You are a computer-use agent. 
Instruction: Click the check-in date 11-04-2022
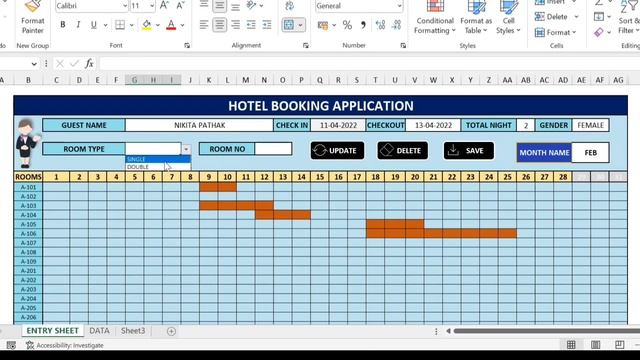tap(338, 125)
